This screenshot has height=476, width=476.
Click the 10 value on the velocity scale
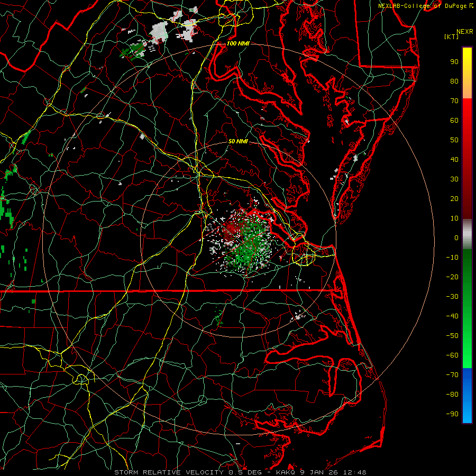coord(454,218)
